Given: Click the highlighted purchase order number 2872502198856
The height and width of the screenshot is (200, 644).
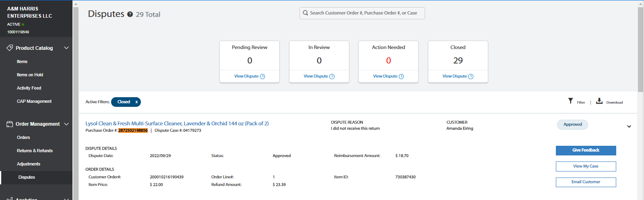Looking at the screenshot, I should click(x=133, y=131).
